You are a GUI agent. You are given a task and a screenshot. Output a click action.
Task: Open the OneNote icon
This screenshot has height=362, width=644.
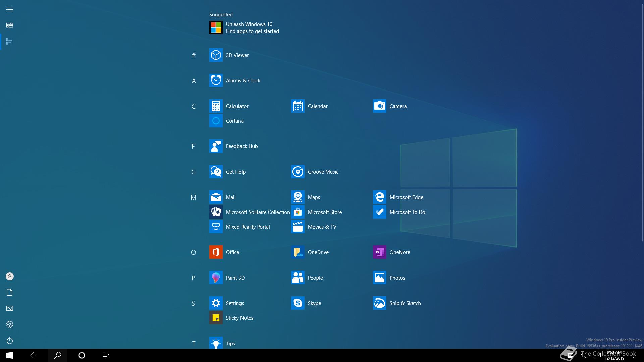pos(379,252)
